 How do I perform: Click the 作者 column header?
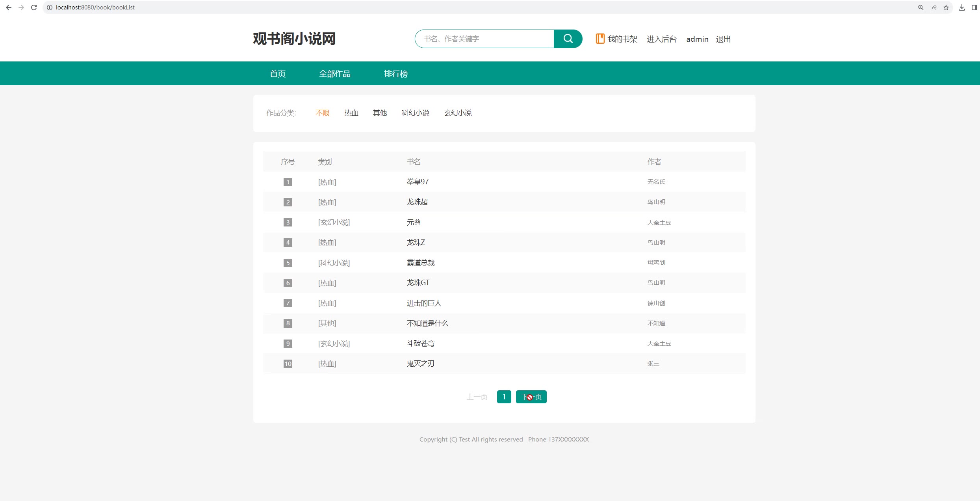point(654,162)
